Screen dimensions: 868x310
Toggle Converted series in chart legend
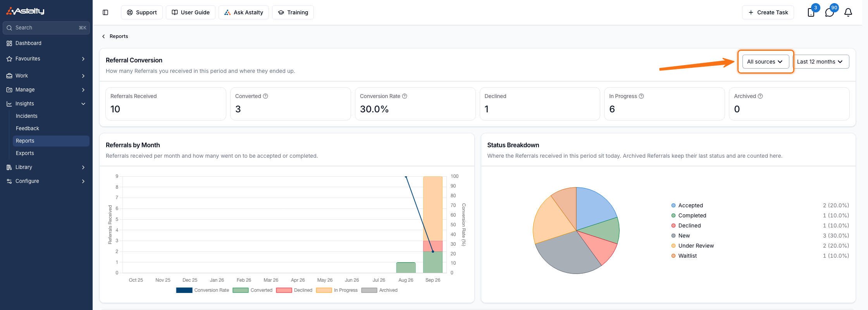point(253,290)
